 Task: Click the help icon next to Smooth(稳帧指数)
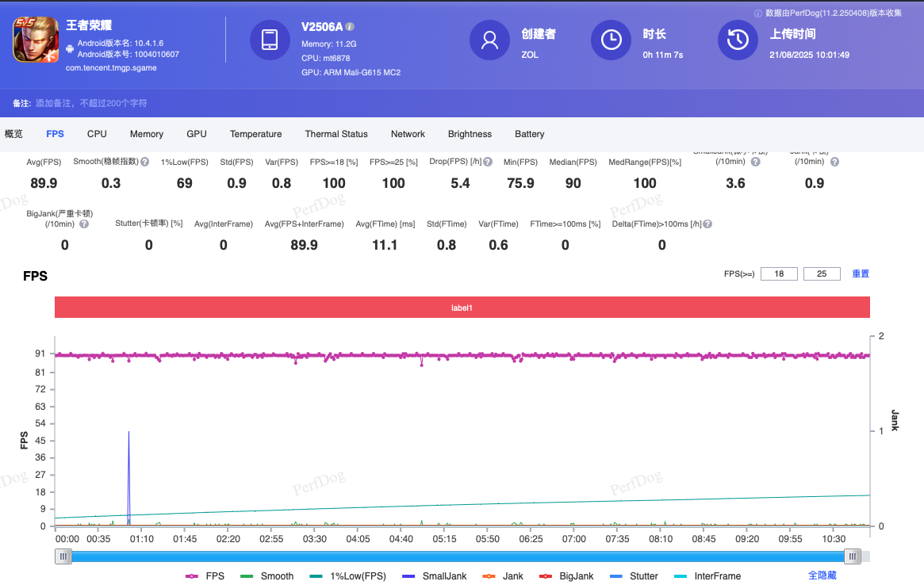(x=145, y=162)
